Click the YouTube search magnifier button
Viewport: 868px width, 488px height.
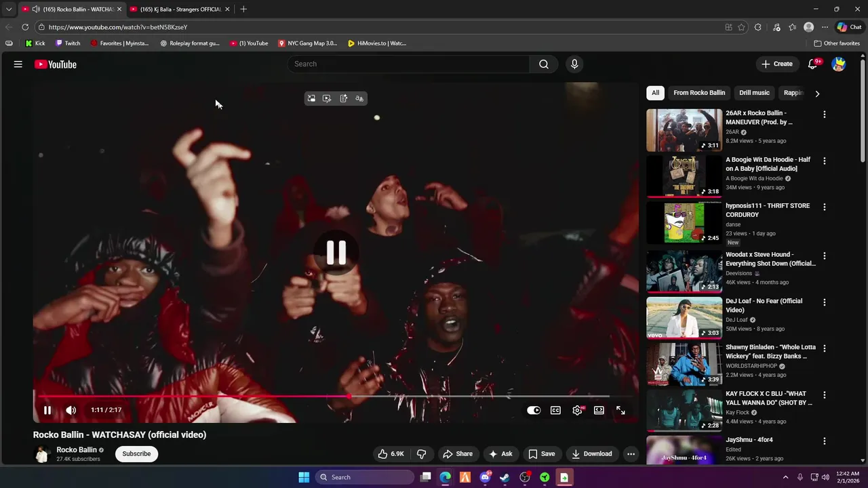coord(544,64)
